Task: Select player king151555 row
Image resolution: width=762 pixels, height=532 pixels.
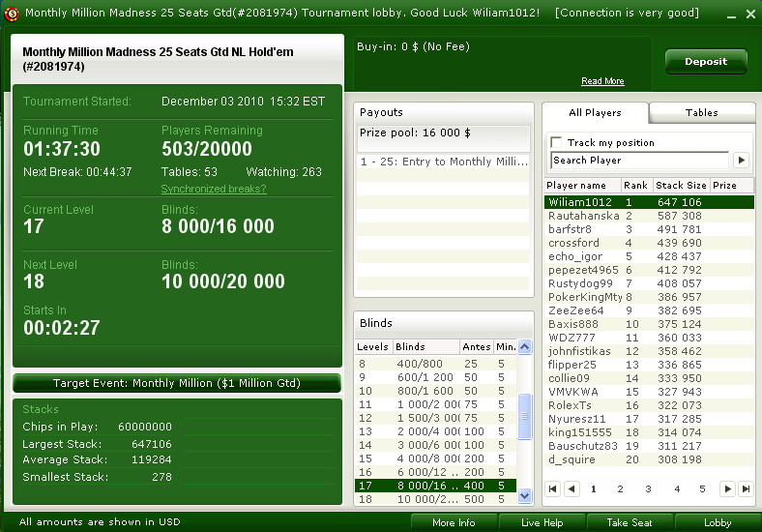Action: (649, 432)
